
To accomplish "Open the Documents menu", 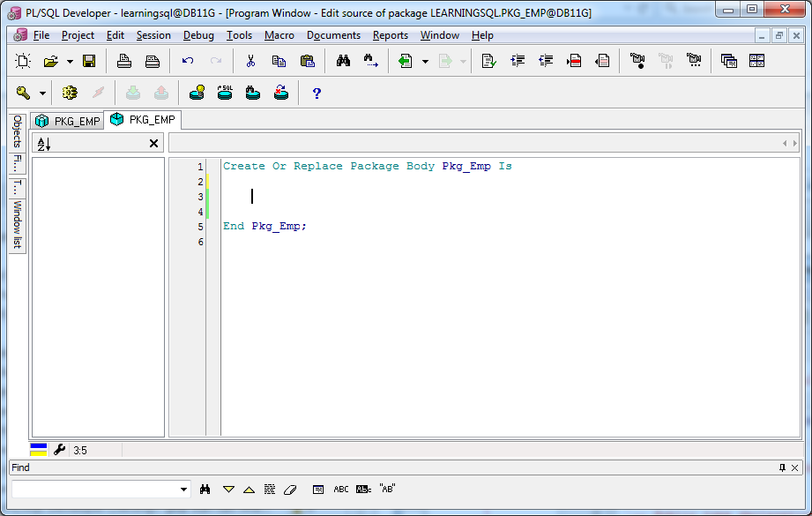I will 333,35.
